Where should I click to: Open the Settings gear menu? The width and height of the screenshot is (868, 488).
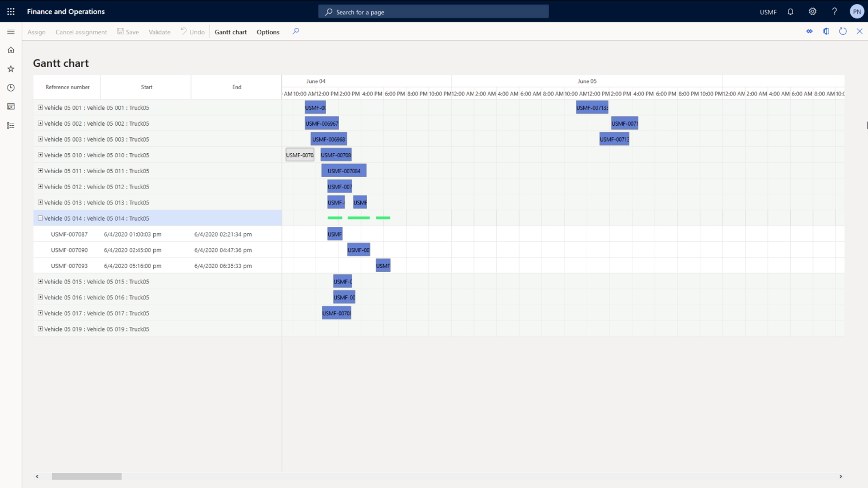tap(812, 11)
